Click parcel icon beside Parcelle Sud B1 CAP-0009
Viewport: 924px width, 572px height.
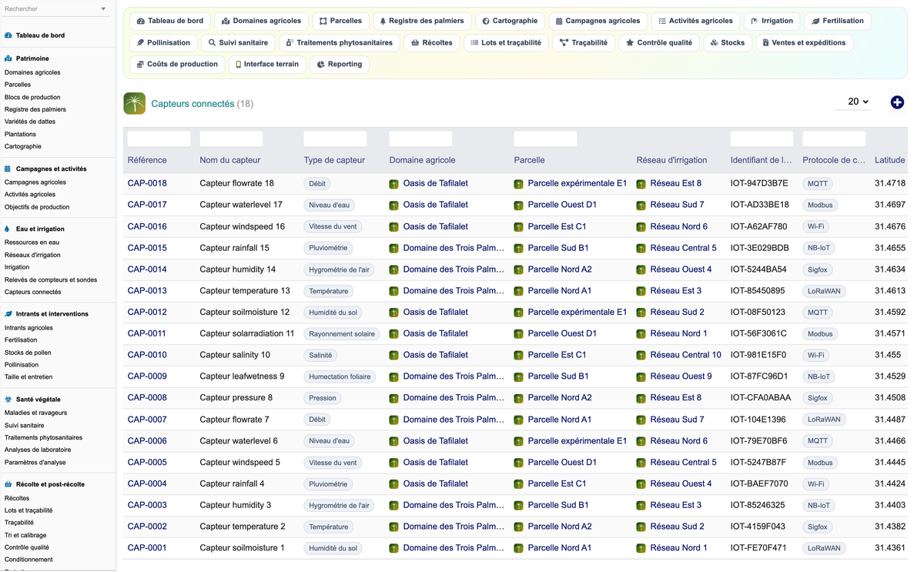[x=519, y=377]
